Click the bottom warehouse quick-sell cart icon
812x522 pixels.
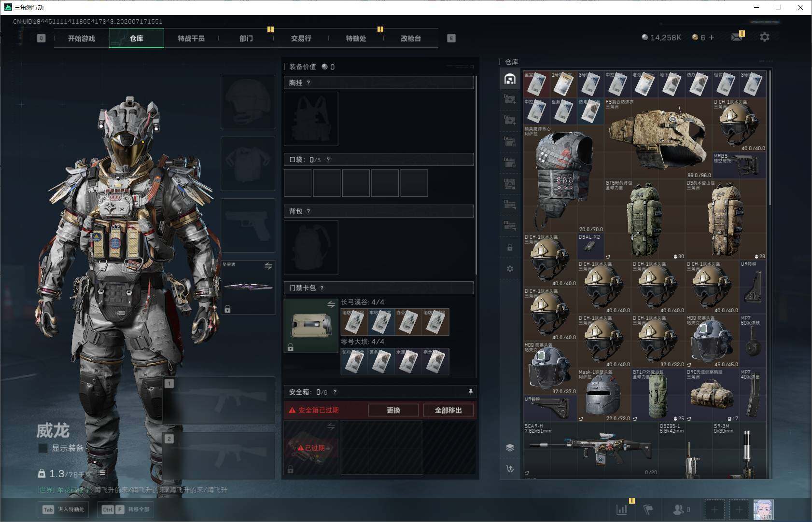coord(510,468)
